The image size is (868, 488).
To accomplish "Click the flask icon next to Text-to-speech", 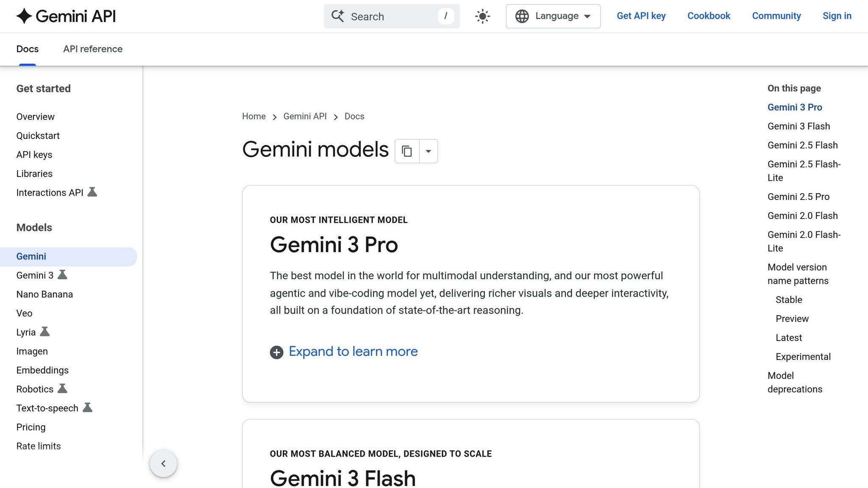I will [88, 408].
